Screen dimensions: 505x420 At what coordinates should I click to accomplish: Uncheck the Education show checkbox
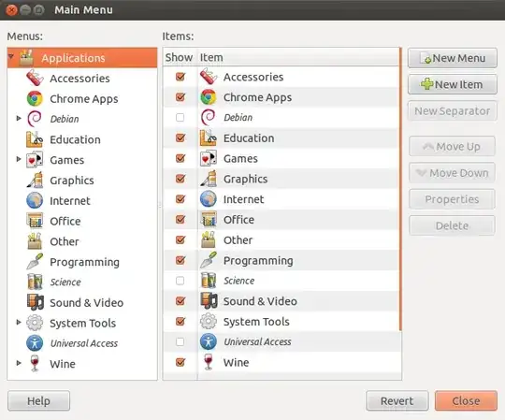click(180, 138)
